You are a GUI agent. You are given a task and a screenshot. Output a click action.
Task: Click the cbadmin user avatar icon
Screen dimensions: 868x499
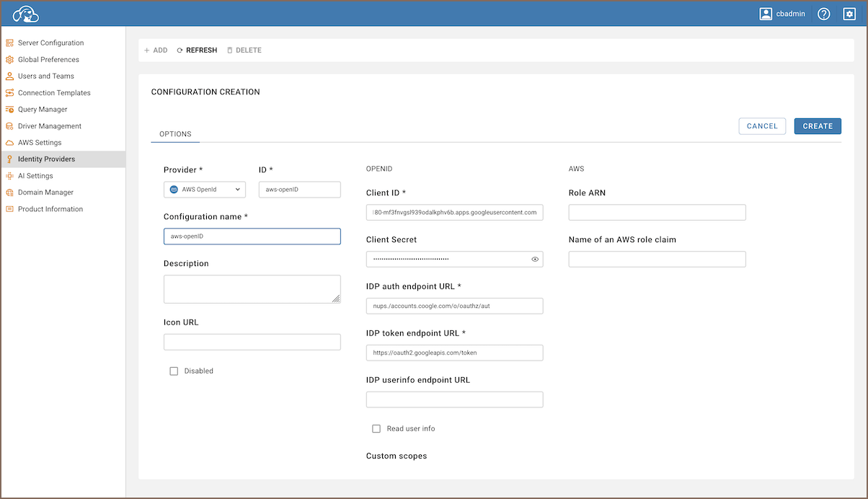[x=766, y=14]
